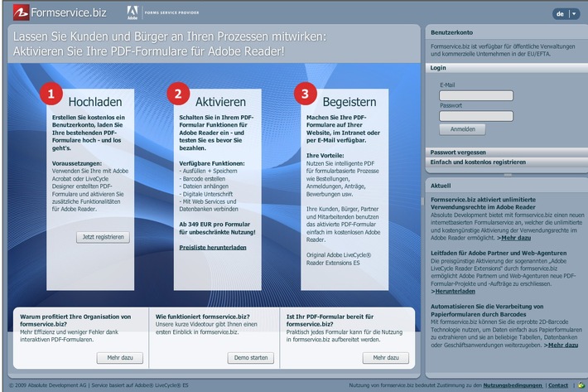Click the Anmelden button
Screen dimensions: 588x392
click(x=462, y=129)
